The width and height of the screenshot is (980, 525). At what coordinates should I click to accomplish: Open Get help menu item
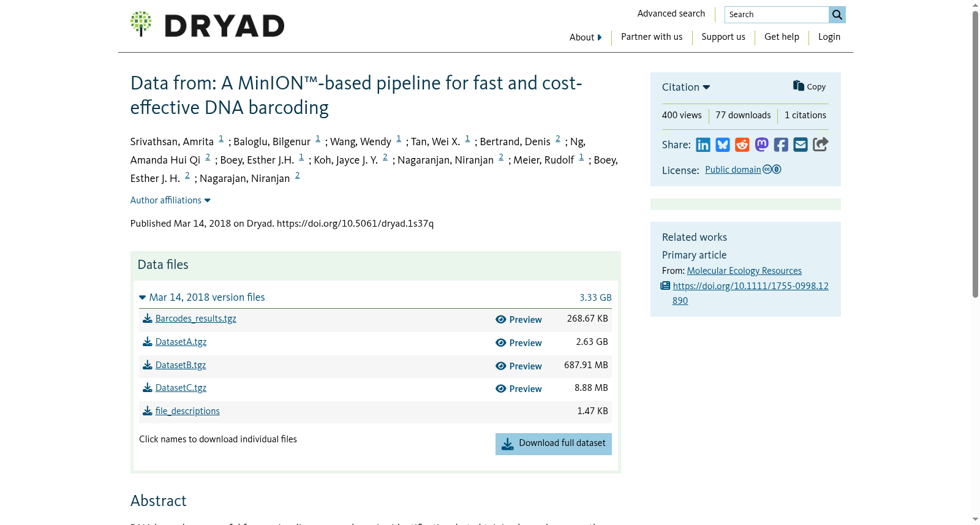tap(782, 37)
